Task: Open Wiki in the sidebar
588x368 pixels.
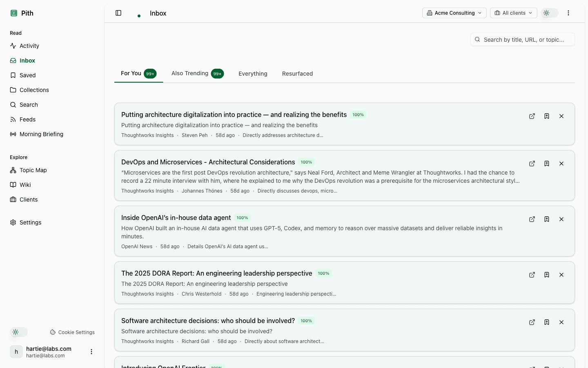Action: pyautogui.click(x=52, y=185)
